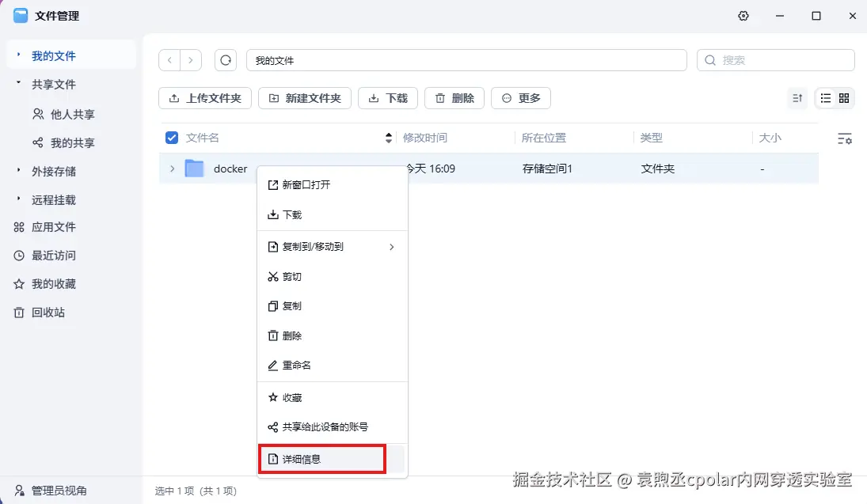Open 复制到/移动到 submenu arrow
The width and height of the screenshot is (867, 504).
coord(391,247)
